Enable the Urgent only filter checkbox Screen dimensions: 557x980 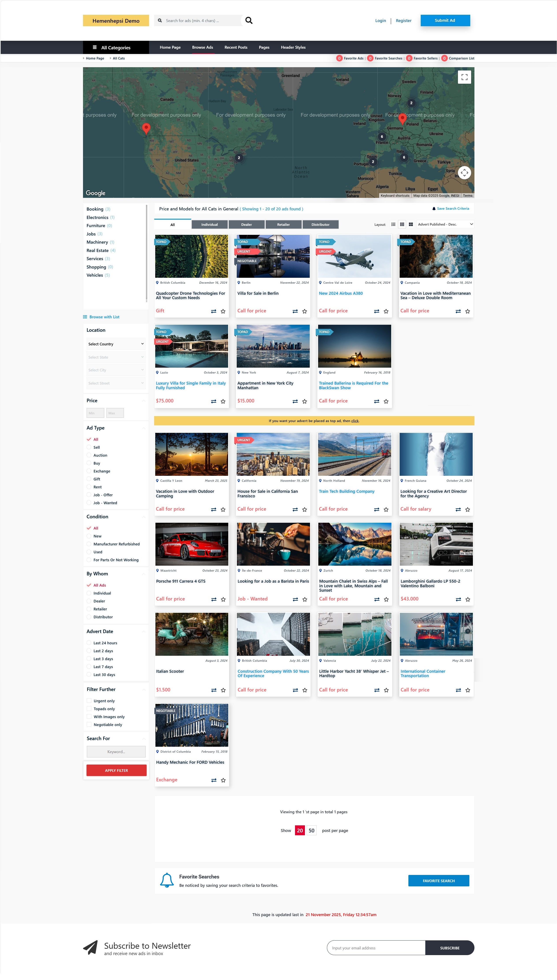(89, 701)
